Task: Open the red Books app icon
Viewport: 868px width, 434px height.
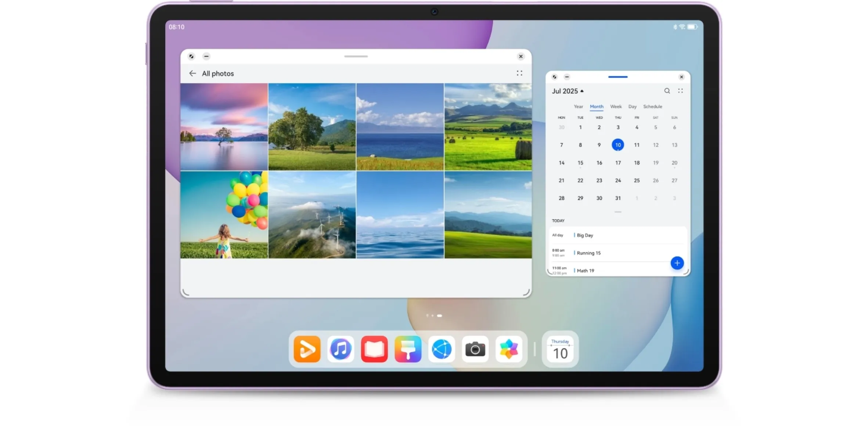Action: pyautogui.click(x=374, y=349)
